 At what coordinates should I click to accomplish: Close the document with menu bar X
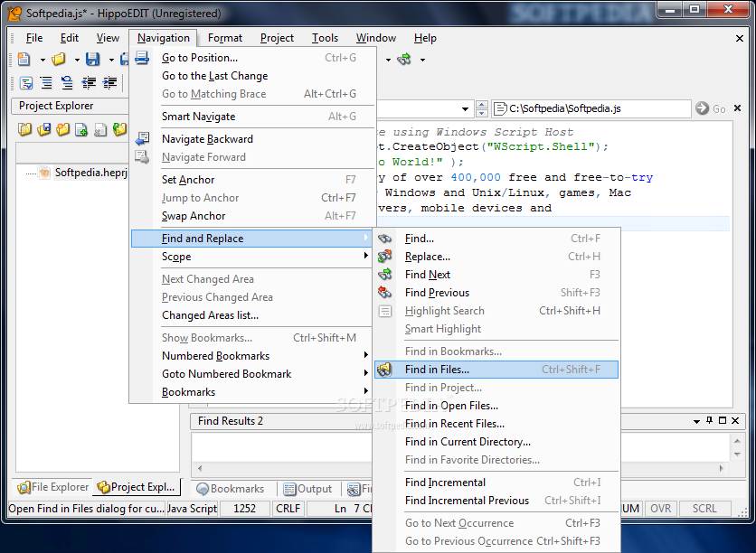pos(740,38)
